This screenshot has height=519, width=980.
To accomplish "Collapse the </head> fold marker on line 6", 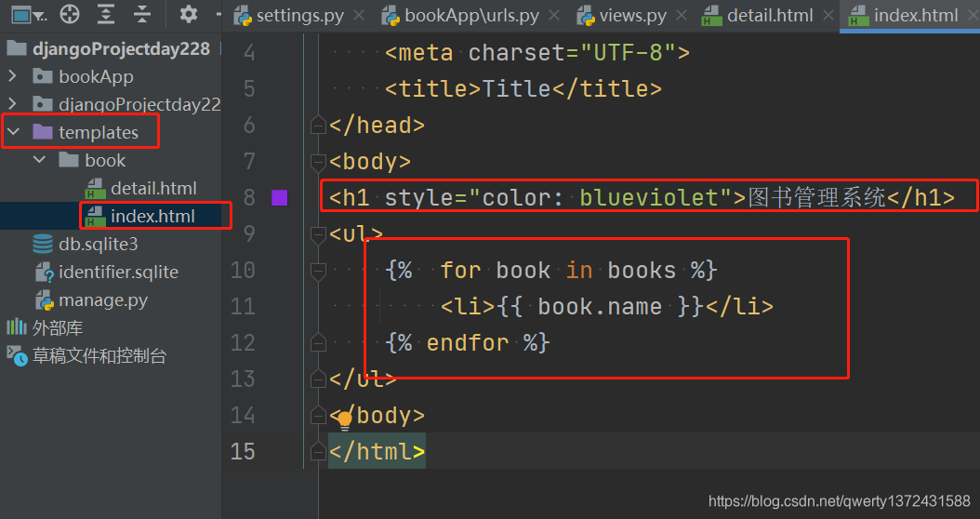I will (318, 126).
